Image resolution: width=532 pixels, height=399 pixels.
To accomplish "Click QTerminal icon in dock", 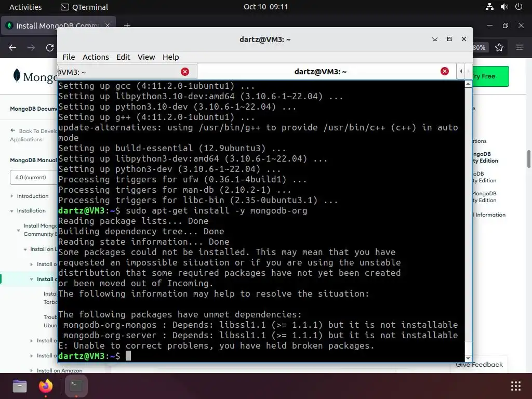I will pyautogui.click(x=76, y=386).
